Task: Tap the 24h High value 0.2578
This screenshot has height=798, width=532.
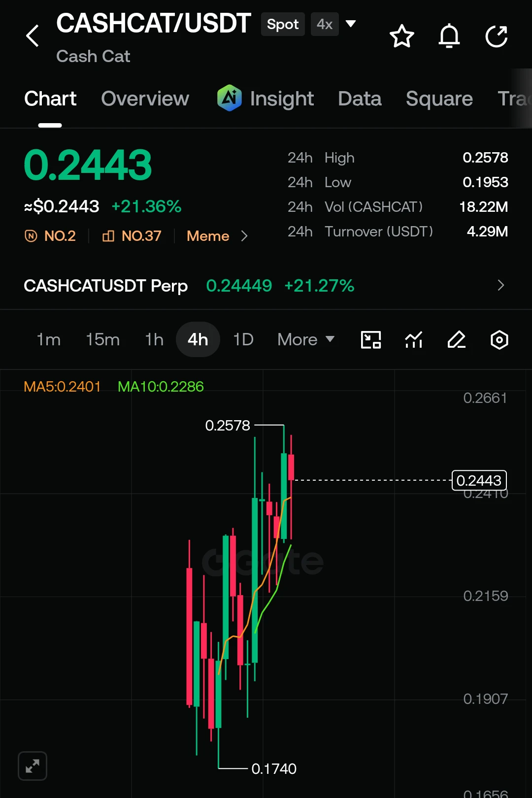Action: pyautogui.click(x=485, y=158)
